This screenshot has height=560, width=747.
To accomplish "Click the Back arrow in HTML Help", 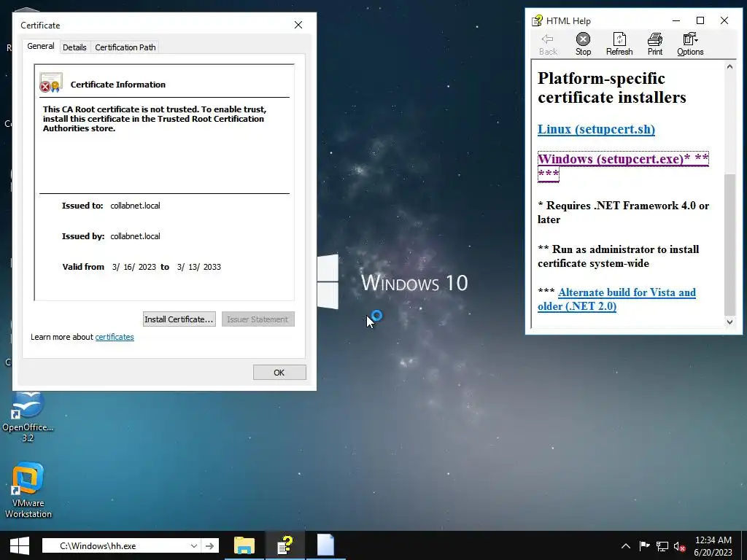I will tap(547, 44).
